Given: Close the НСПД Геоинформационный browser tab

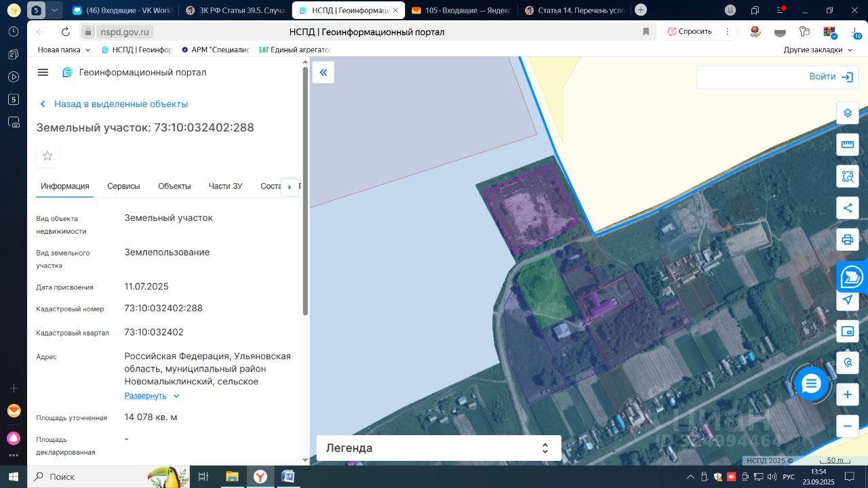Looking at the screenshot, I should [397, 10].
